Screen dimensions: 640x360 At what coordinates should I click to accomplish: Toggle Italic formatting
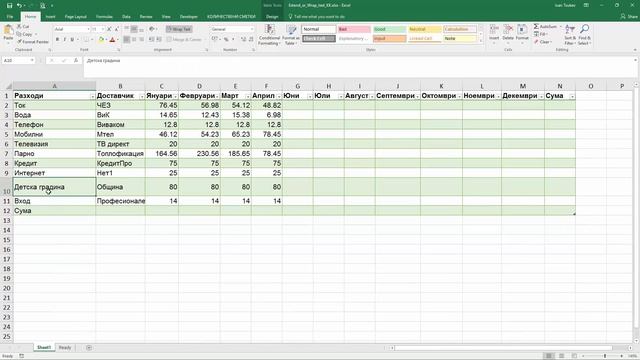[x=64, y=40]
